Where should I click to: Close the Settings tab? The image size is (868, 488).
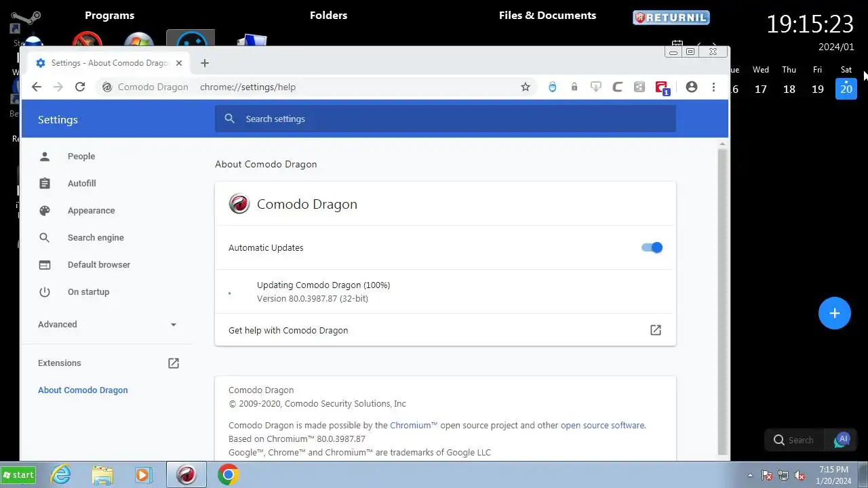pyautogui.click(x=179, y=63)
